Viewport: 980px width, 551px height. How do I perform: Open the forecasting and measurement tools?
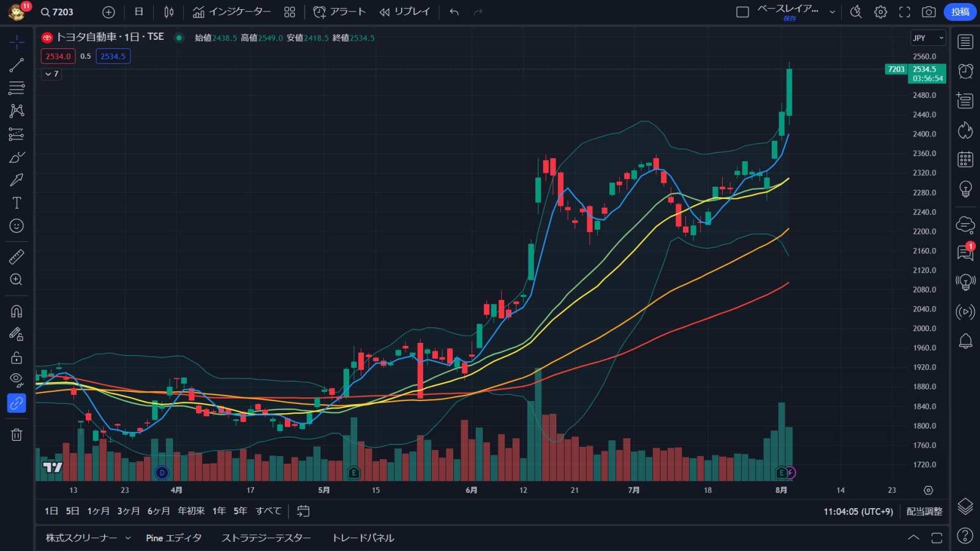[17, 134]
